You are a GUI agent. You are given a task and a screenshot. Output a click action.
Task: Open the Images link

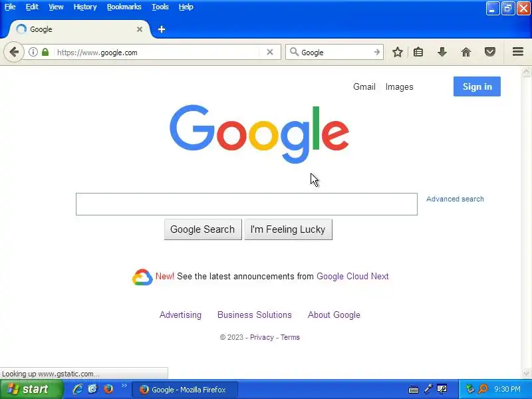tap(400, 87)
